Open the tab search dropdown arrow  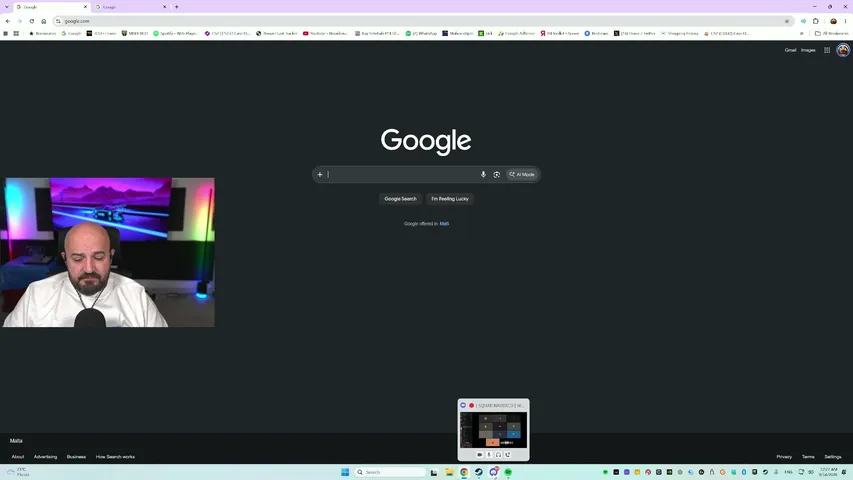[x=7, y=7]
